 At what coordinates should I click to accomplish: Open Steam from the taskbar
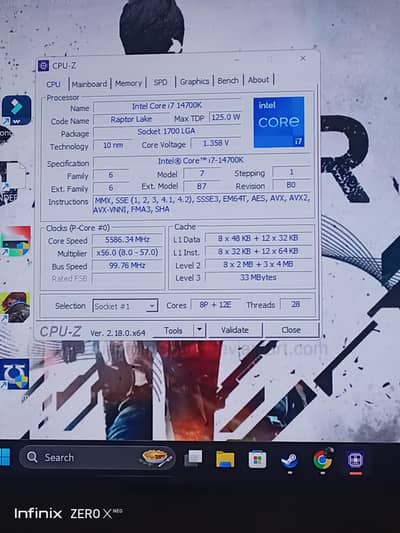point(289,460)
